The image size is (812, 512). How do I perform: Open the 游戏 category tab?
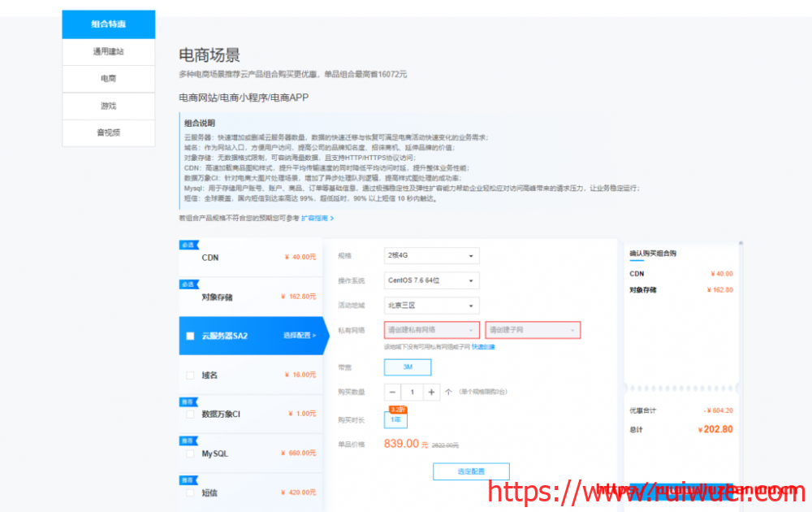click(108, 106)
